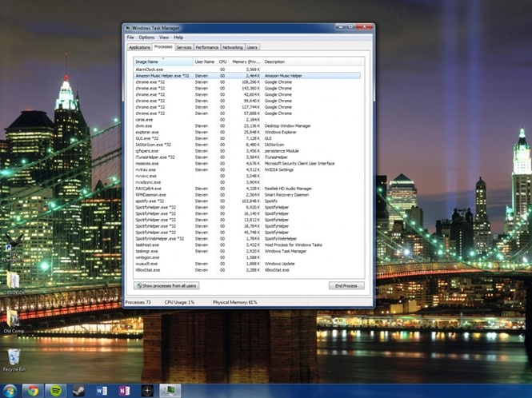Switch to the Performance tab
The width and height of the screenshot is (532, 398).
pos(207,47)
